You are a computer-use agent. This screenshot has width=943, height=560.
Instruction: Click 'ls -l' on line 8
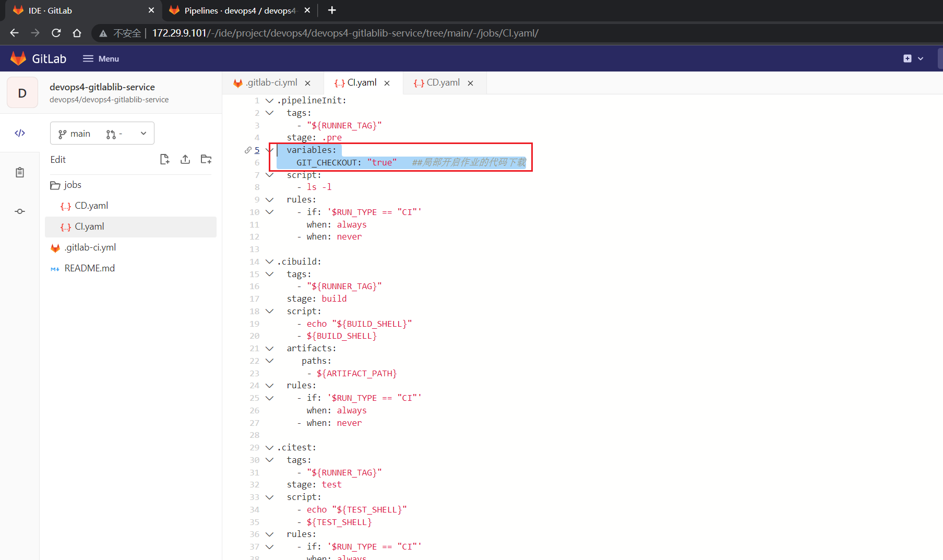point(319,187)
